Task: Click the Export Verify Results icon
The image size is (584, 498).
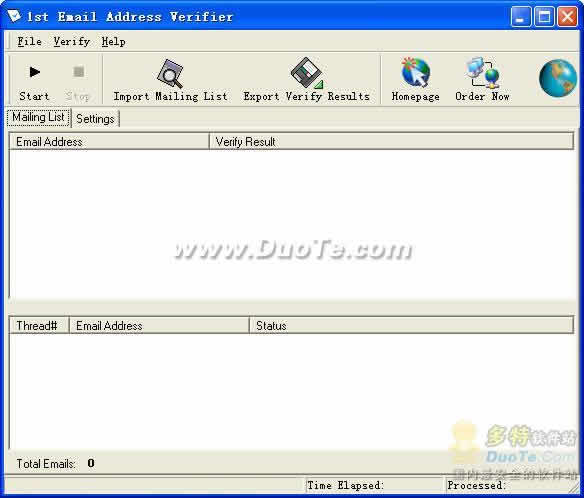Action: (307, 73)
